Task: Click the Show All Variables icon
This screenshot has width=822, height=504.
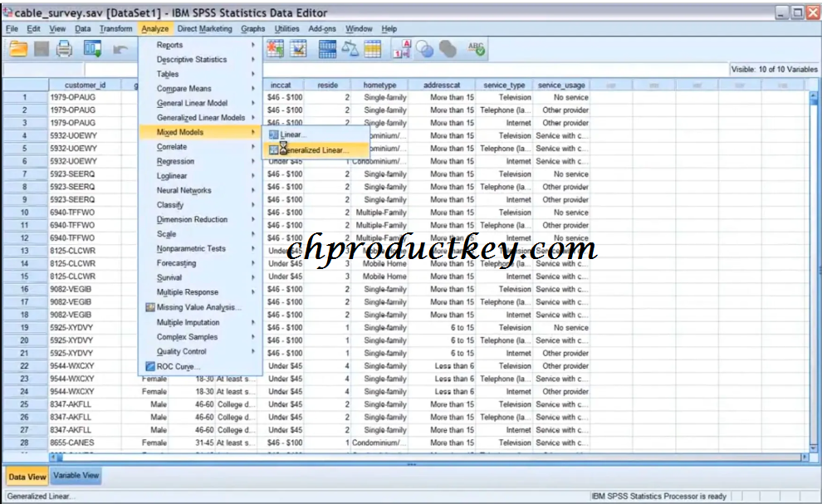Action: (448, 49)
